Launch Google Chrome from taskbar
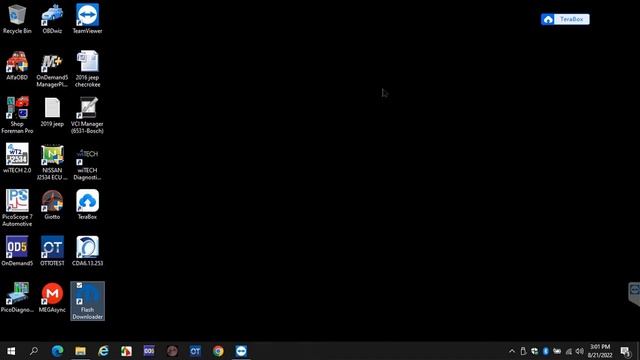Screen dimensions: 640x360 (218, 351)
